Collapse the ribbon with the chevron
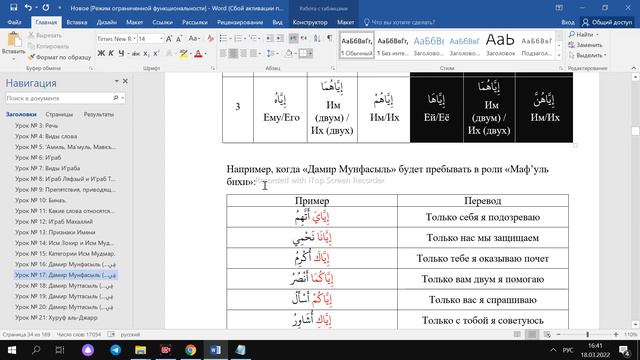Screen dimensions: 640x360 633,68
